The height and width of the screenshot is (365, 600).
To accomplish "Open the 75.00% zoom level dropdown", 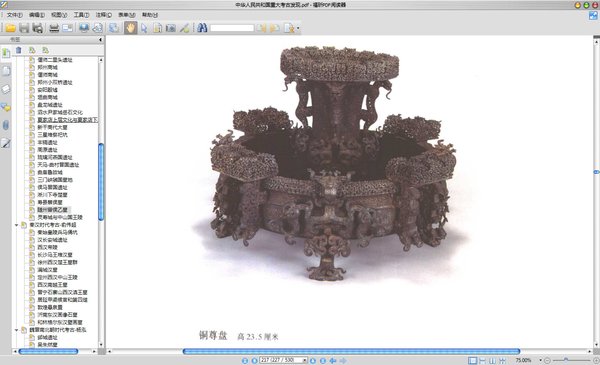I will pyautogui.click(x=540, y=360).
